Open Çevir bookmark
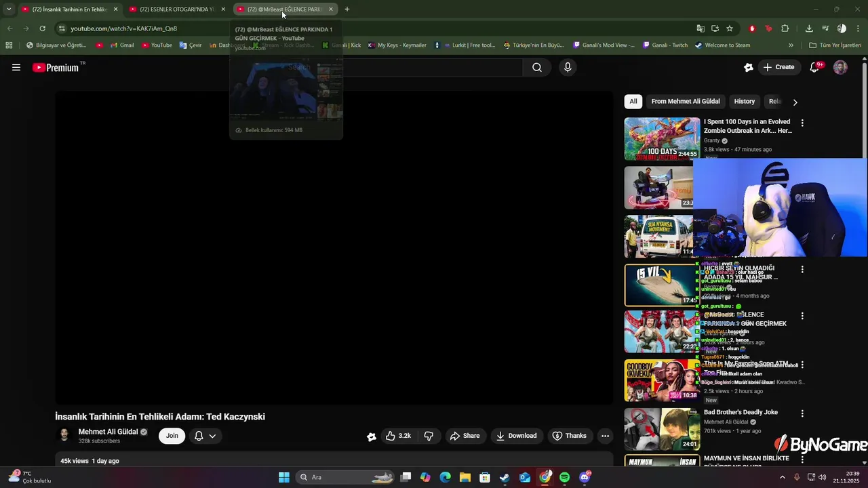The image size is (868, 488). coord(191,45)
